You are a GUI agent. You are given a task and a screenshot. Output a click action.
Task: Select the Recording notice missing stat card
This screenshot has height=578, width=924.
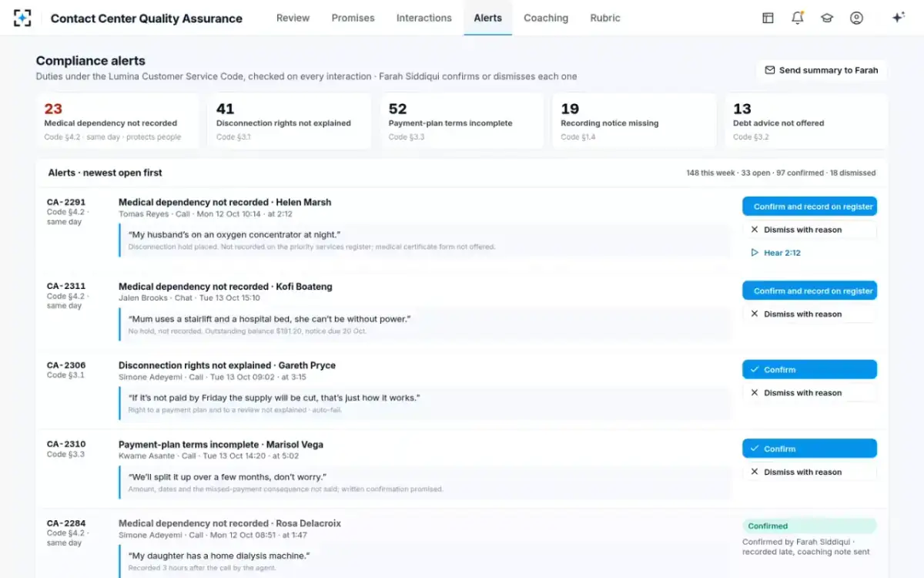point(634,121)
